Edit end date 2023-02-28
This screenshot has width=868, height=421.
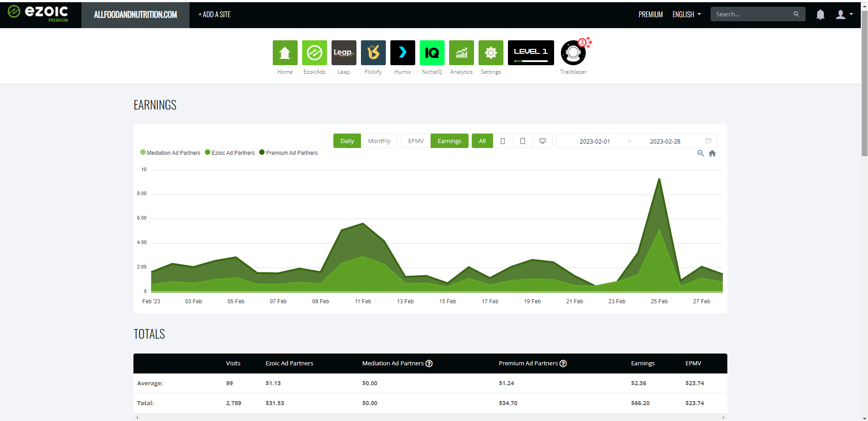665,141
